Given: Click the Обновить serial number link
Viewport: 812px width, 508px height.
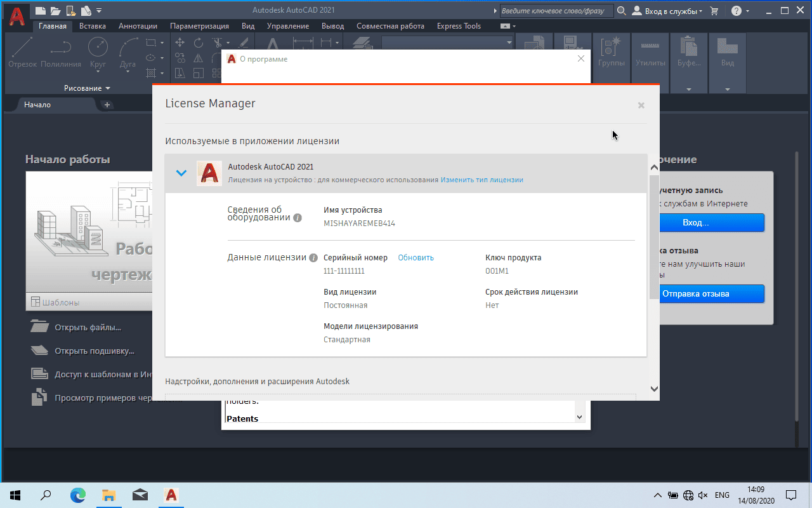Looking at the screenshot, I should 416,258.
